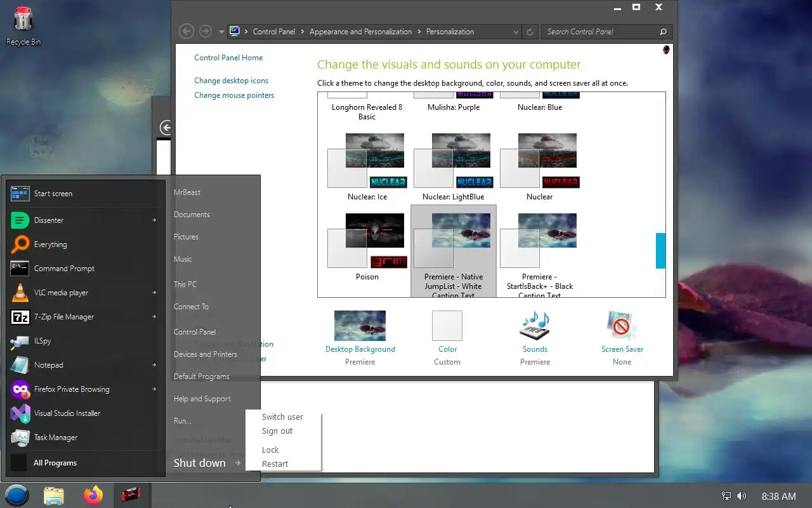This screenshot has height=508, width=812.
Task: Open Control Panel from start menu
Action: [195, 332]
